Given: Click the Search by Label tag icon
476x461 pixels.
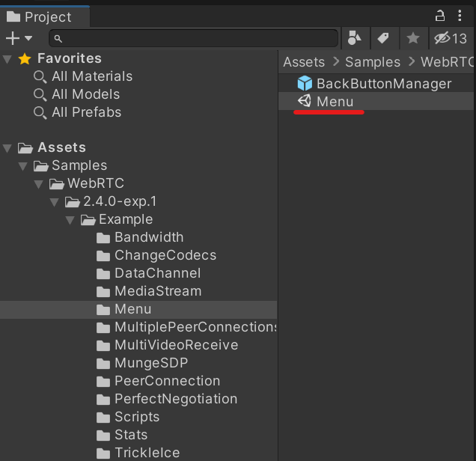Looking at the screenshot, I should point(382,38).
